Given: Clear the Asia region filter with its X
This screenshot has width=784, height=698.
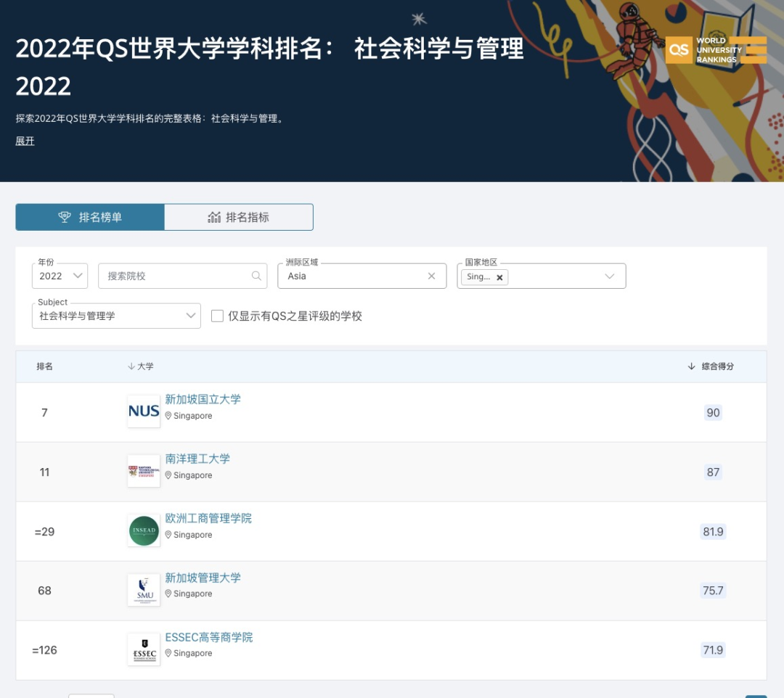Looking at the screenshot, I should [431, 276].
